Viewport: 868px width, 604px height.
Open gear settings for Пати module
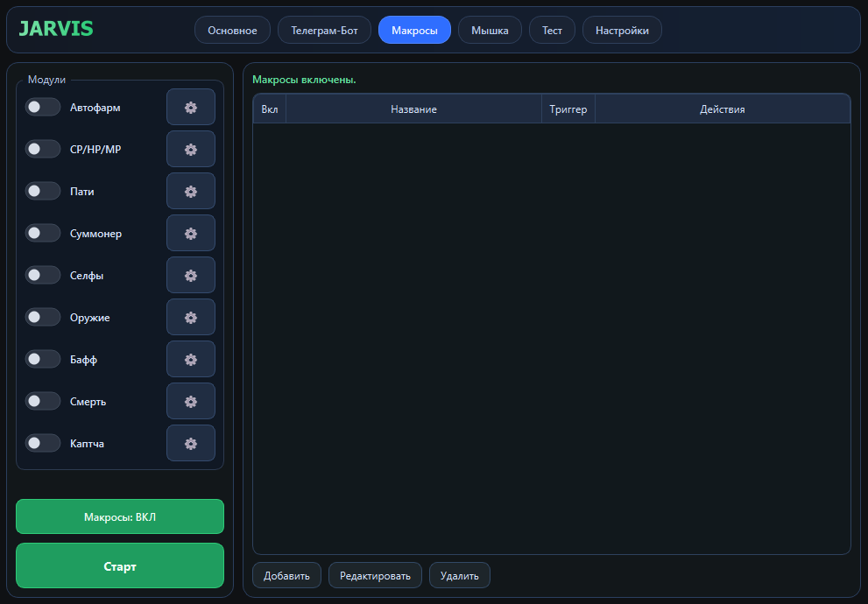click(x=191, y=192)
